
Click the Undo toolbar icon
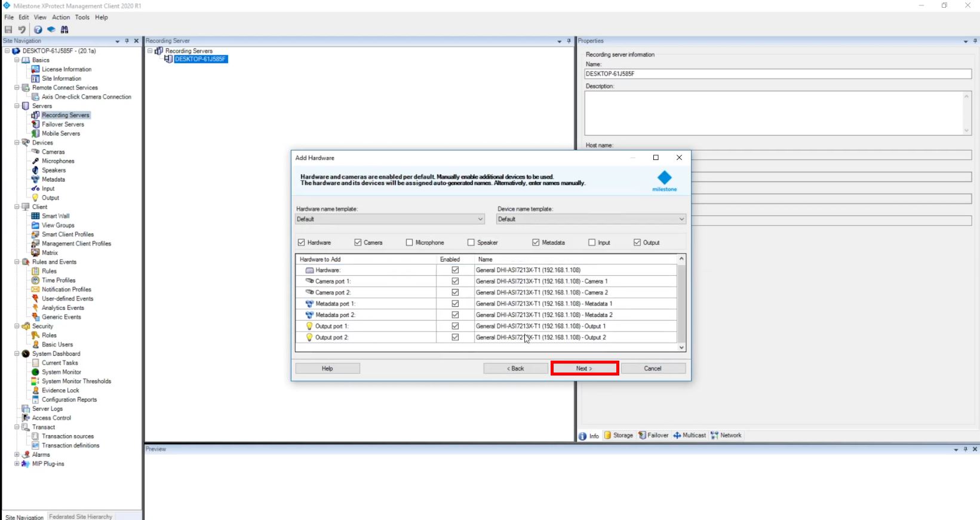click(x=22, y=29)
